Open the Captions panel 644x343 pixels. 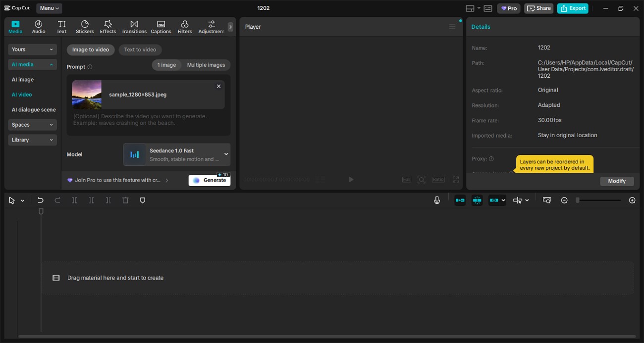161,26
